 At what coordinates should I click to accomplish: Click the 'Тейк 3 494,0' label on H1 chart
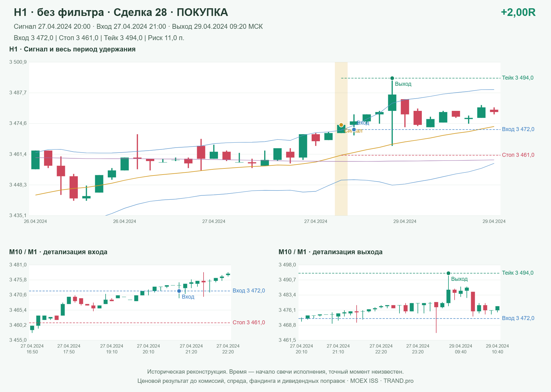[518, 78]
